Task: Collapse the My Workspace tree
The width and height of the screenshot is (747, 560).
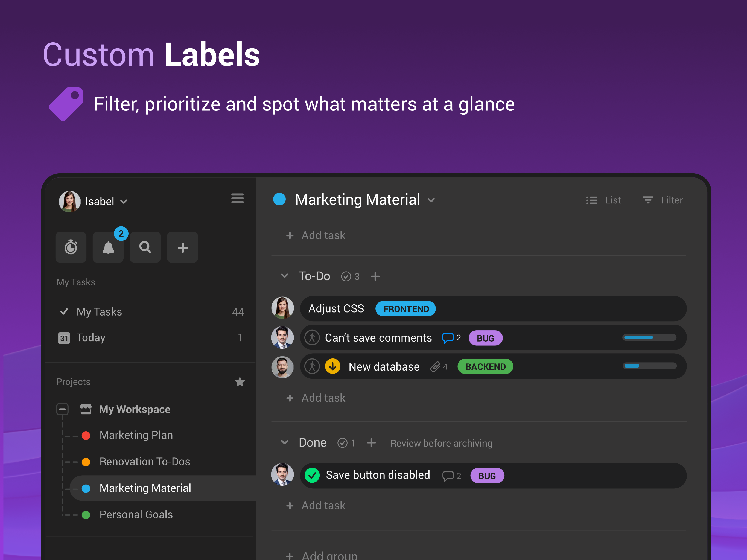Action: [x=62, y=409]
